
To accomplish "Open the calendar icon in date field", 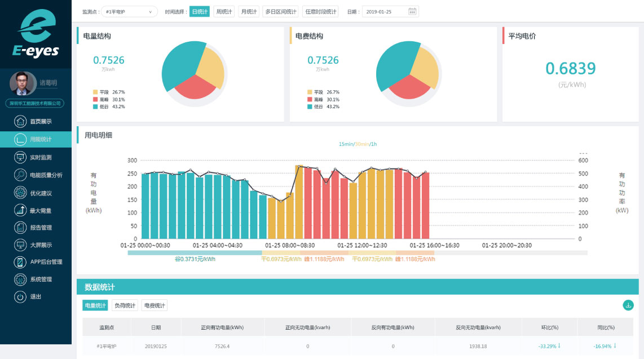I will (x=412, y=11).
